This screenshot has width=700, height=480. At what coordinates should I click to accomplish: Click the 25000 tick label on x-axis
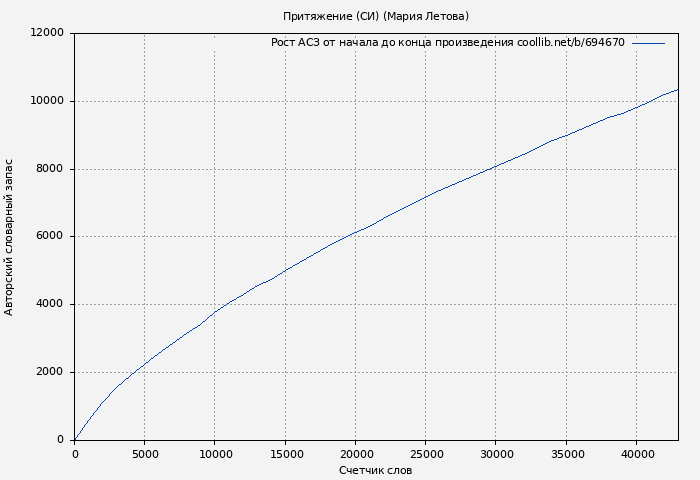pos(426,453)
